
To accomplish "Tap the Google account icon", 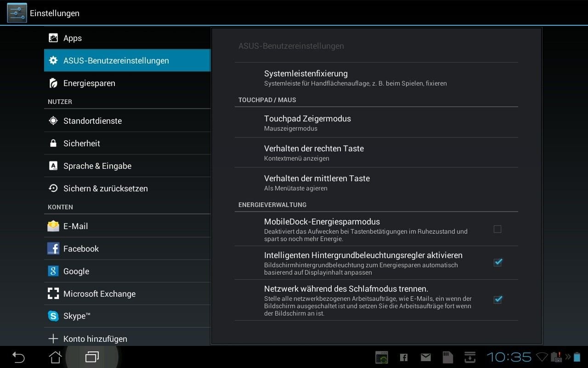I will (x=53, y=271).
